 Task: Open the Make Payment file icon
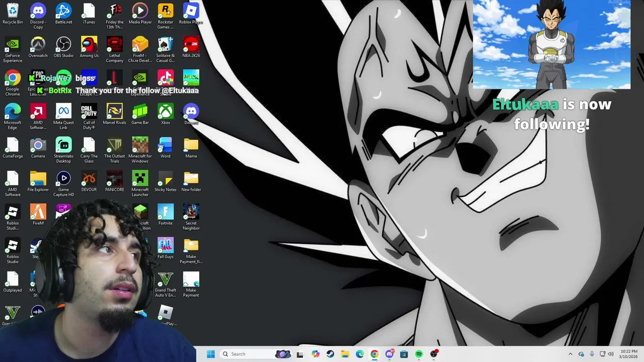191,284
